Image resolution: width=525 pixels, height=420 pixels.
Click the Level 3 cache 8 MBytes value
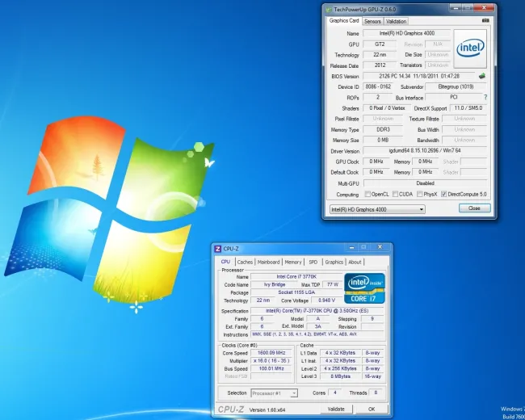(340, 376)
